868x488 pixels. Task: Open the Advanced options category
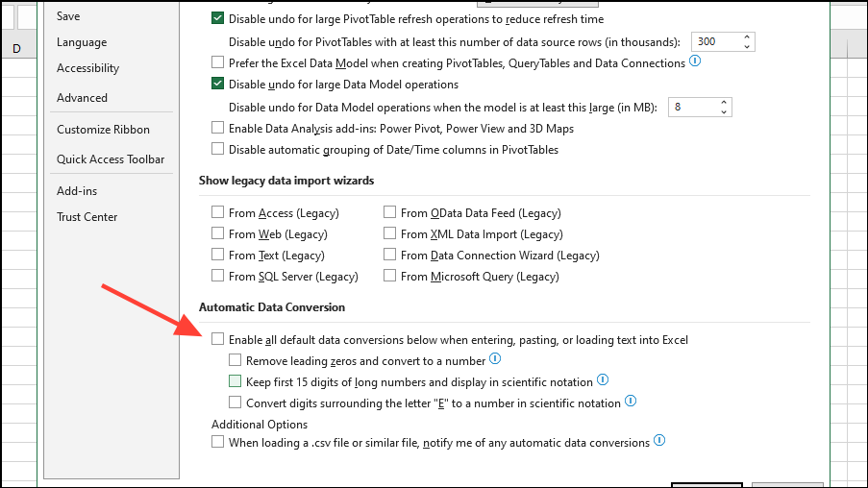pos(82,97)
